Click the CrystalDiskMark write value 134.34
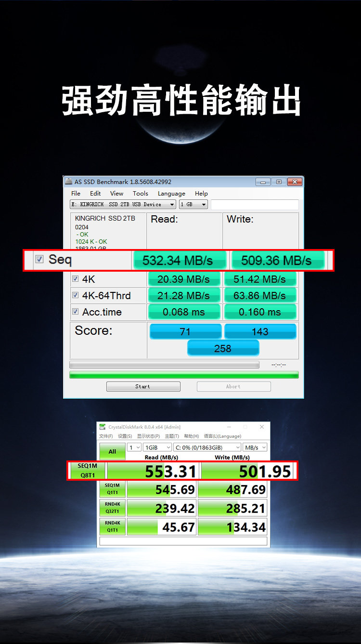 tap(232, 527)
